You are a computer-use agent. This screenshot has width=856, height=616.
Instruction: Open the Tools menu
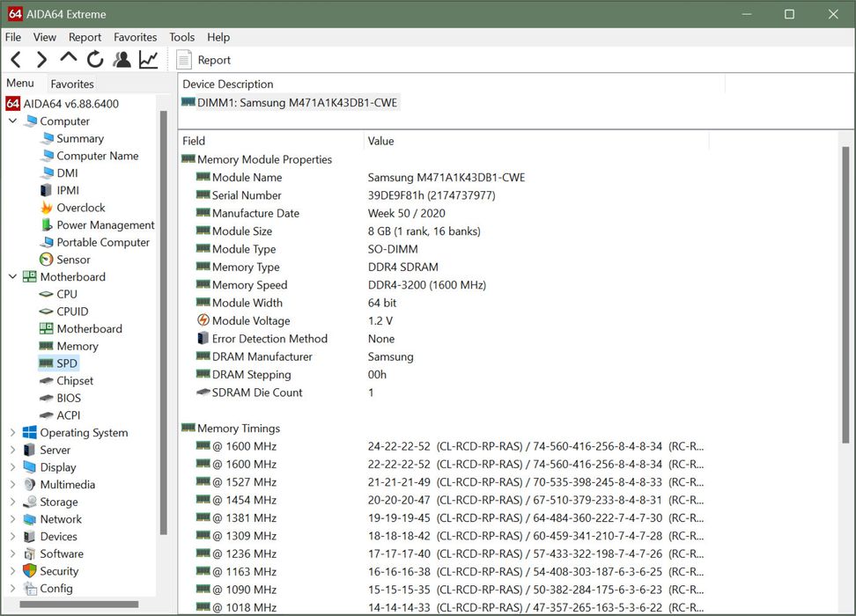(x=181, y=37)
